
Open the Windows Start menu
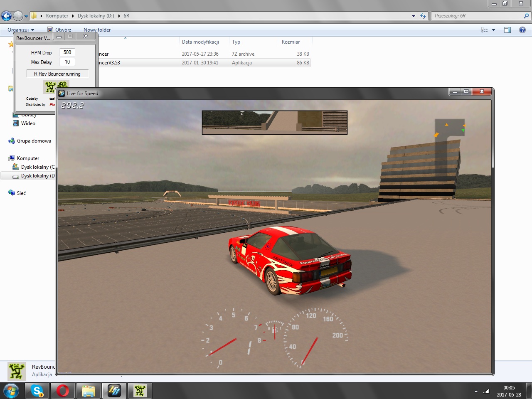point(11,391)
